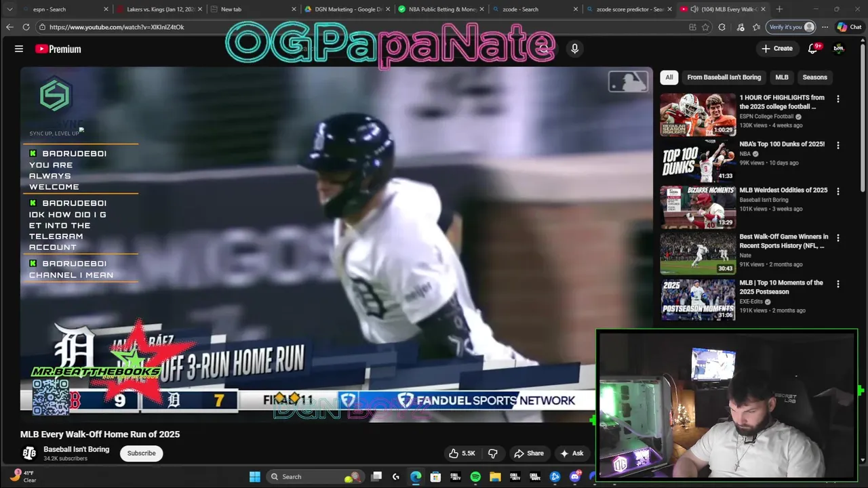
Task: Open options for NBA's Top 100 Dunks video
Action: tap(838, 145)
